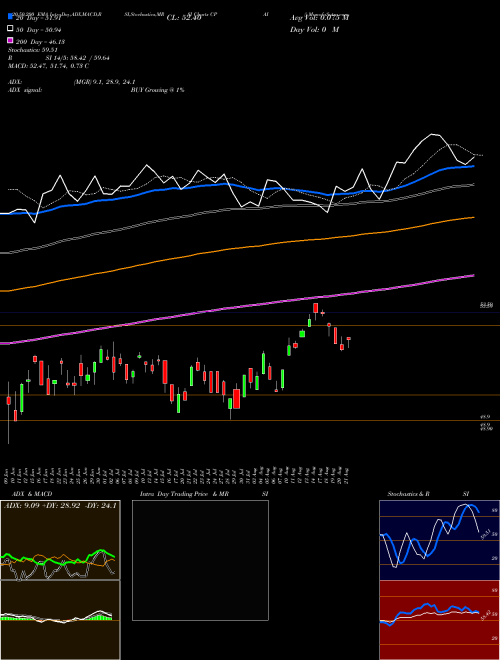Open the ADX & MACD panel chart
Image resolution: width=500 pixels, height=660 pixels.
coord(60,580)
